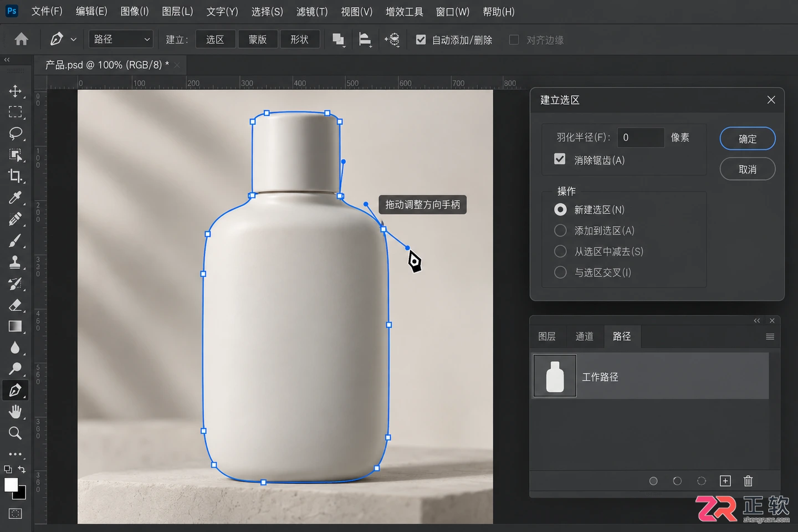
Task: Select the Brush tool
Action: tap(16, 241)
